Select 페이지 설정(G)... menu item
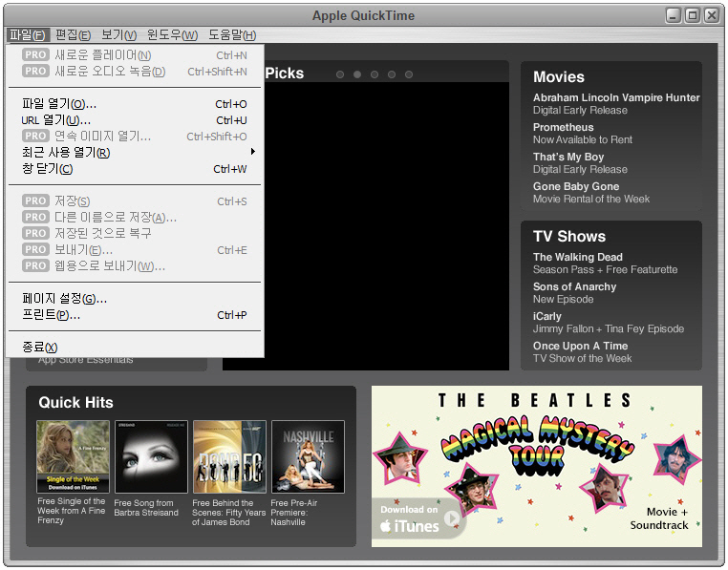Image resolution: width=728 pixels, height=570 pixels. point(135,299)
